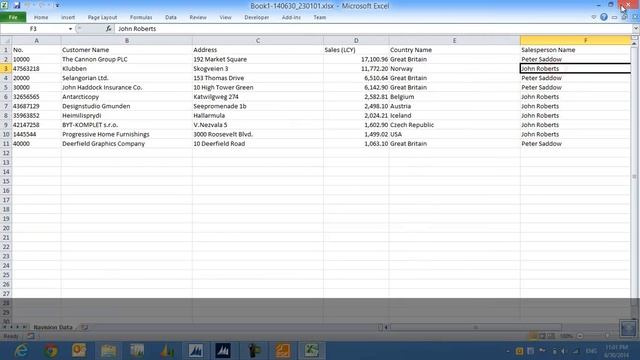Open File Explorer from the taskbar
This screenshot has width=640, height=360.
click(108, 351)
